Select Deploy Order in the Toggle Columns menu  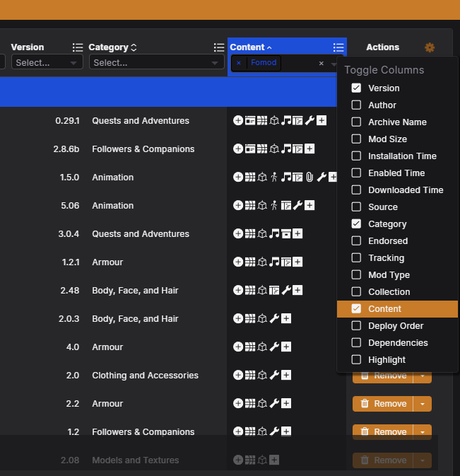click(x=397, y=326)
